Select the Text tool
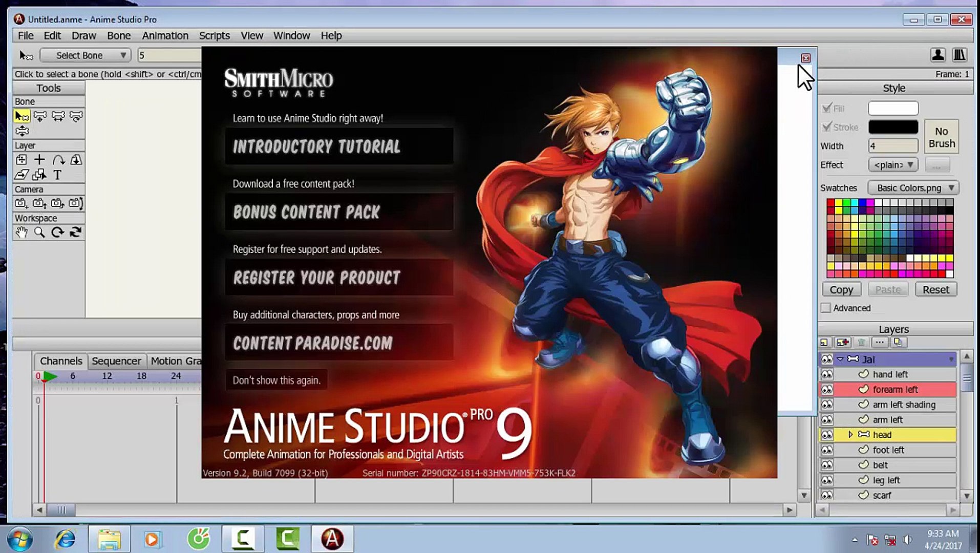 coord(57,175)
